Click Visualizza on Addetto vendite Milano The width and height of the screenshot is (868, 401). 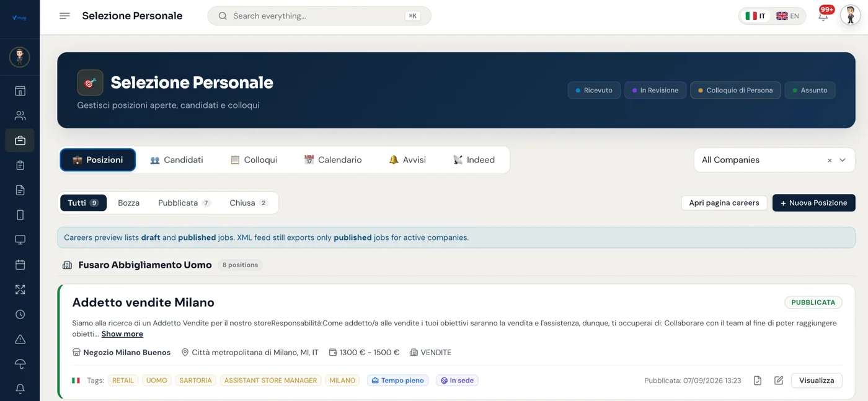point(817,381)
